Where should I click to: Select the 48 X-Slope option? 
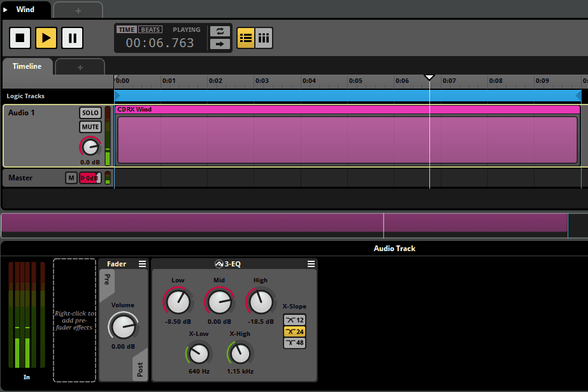point(294,343)
